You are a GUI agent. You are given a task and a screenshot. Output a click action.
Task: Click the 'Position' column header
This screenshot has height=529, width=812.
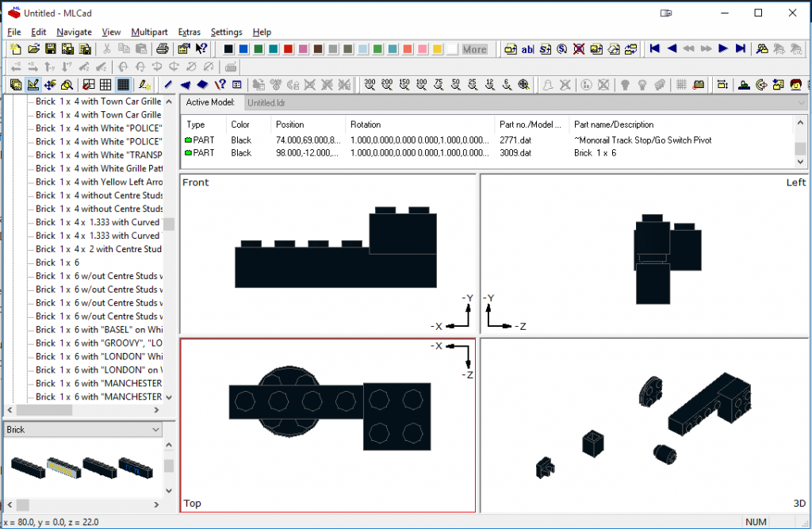[x=308, y=125]
